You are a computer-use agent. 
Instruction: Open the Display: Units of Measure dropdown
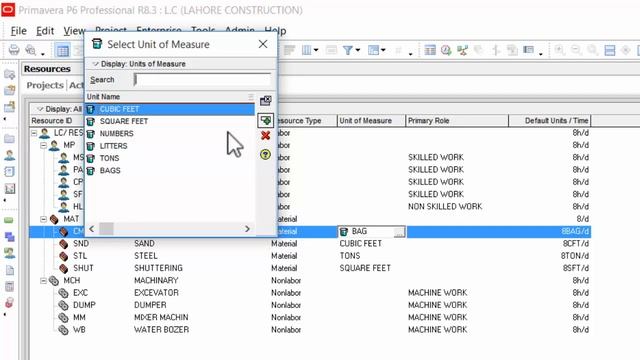pos(139,64)
